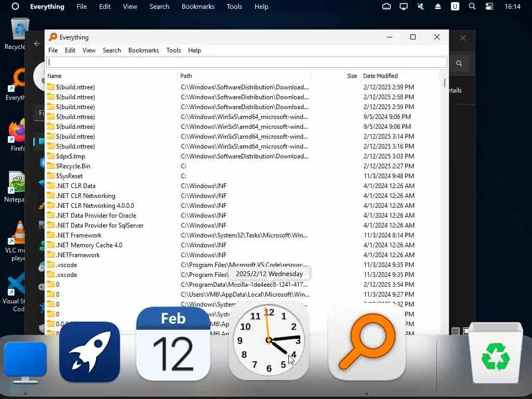Click Everything app name in top menu bar
This screenshot has height=399, width=532.
[x=47, y=6]
